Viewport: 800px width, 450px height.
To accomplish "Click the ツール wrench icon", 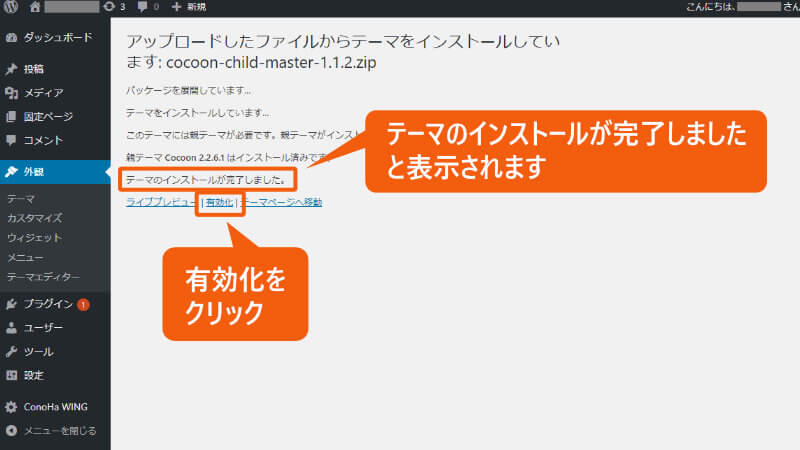I will 11,352.
